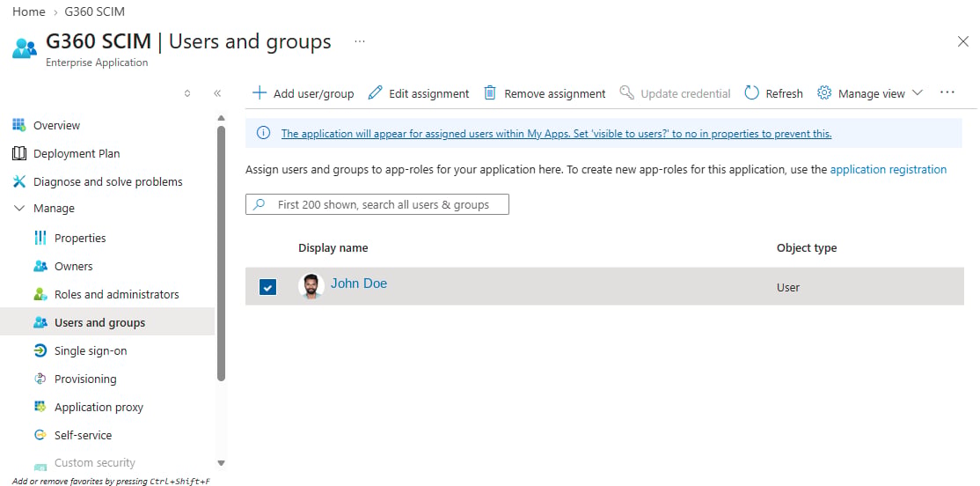The image size is (980, 486).
Task: Click the Remove assignment button label
Action: click(555, 93)
